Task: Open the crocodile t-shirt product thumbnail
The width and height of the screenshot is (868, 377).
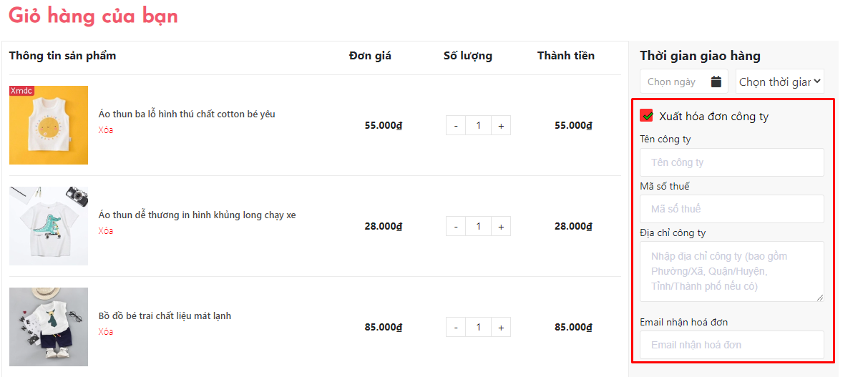Action: [x=49, y=226]
